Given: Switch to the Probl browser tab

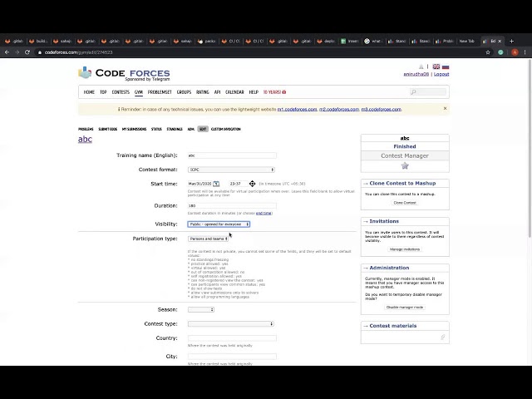Looking at the screenshot, I should click(444, 41).
